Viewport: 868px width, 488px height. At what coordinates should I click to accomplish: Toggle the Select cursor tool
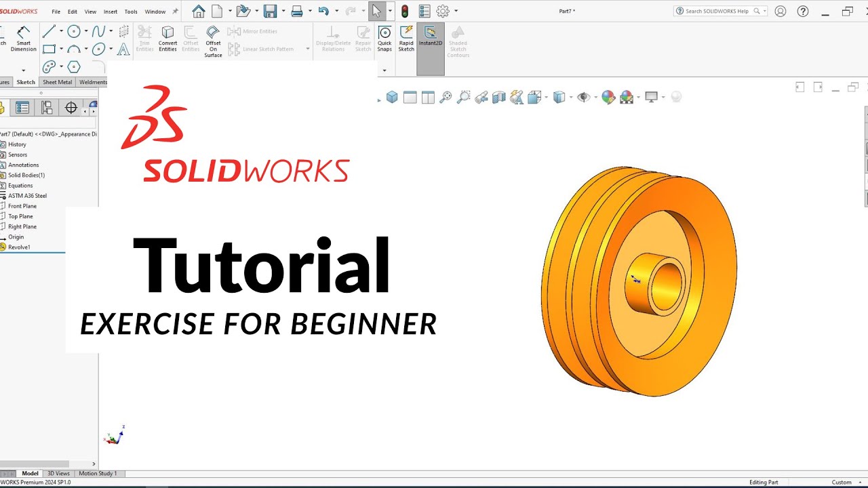click(376, 11)
